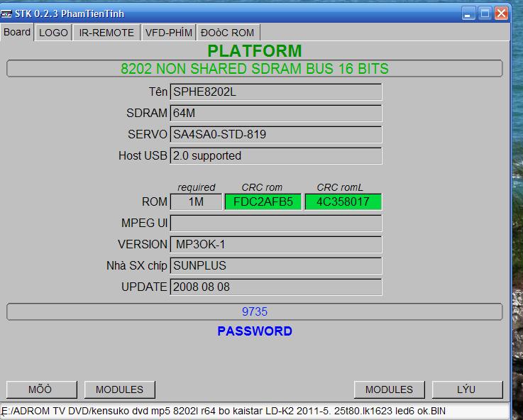Click the blue PASSWORD label
The image size is (523, 420).
tap(255, 331)
